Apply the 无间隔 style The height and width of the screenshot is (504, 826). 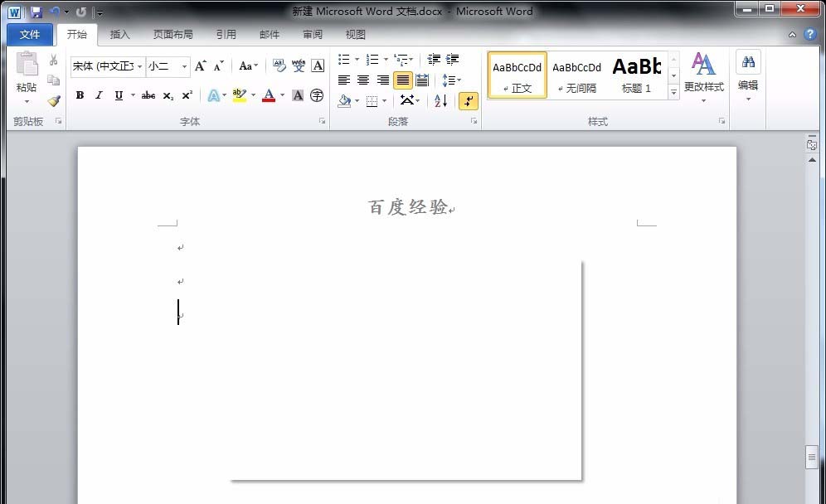point(577,75)
